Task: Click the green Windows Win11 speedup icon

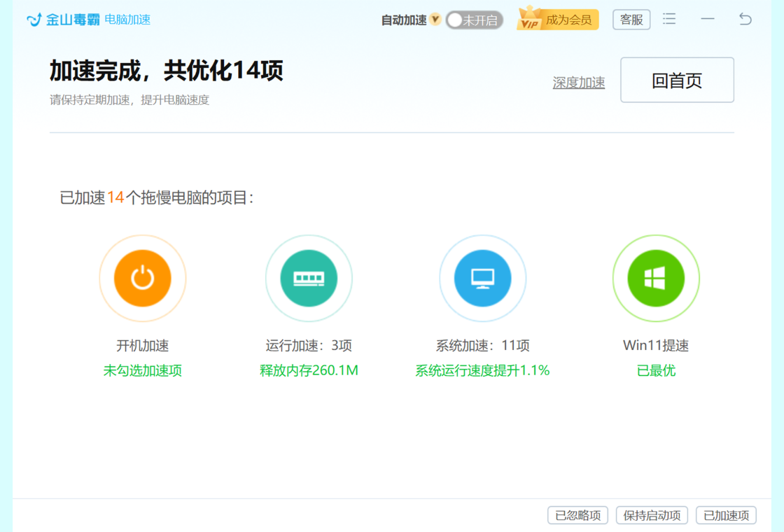Action: 656,278
